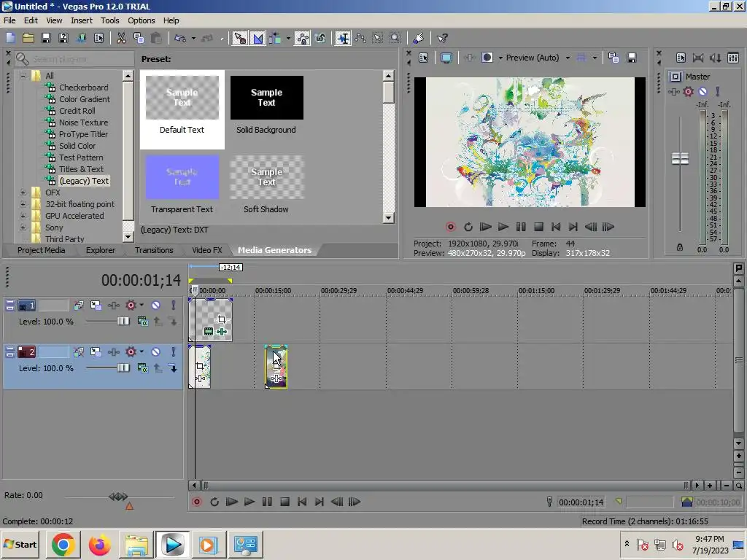747x560 pixels.
Task: Toggle Auto Ripple in the toolbar
Action: [275, 38]
